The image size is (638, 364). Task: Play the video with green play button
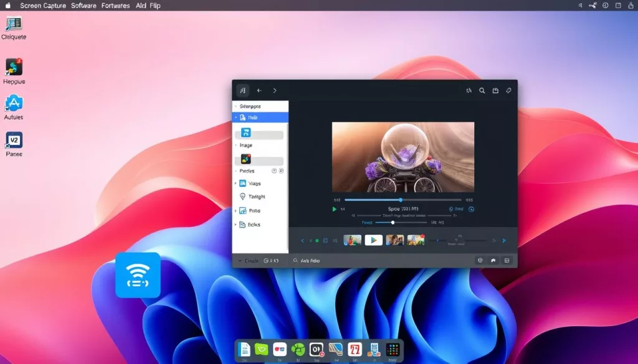click(x=335, y=209)
